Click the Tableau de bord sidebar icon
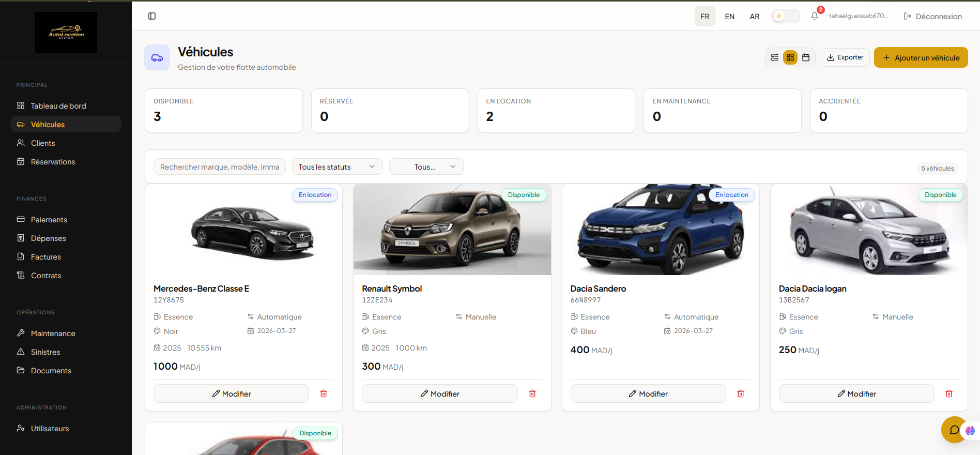This screenshot has height=455, width=980. (x=21, y=105)
